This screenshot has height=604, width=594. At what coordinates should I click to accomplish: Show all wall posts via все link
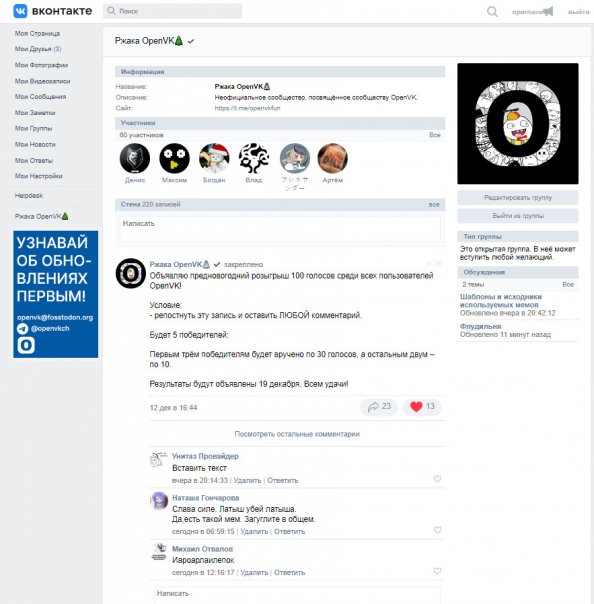(x=434, y=205)
